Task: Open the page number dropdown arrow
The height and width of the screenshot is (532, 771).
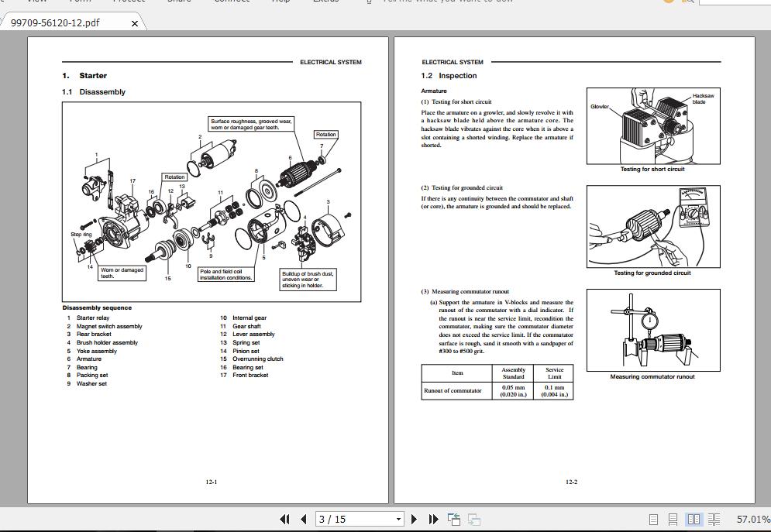Action: point(398,519)
